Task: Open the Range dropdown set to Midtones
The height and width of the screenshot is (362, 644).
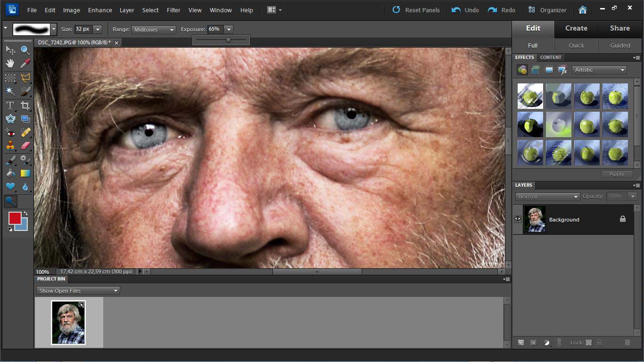Action: click(153, 30)
